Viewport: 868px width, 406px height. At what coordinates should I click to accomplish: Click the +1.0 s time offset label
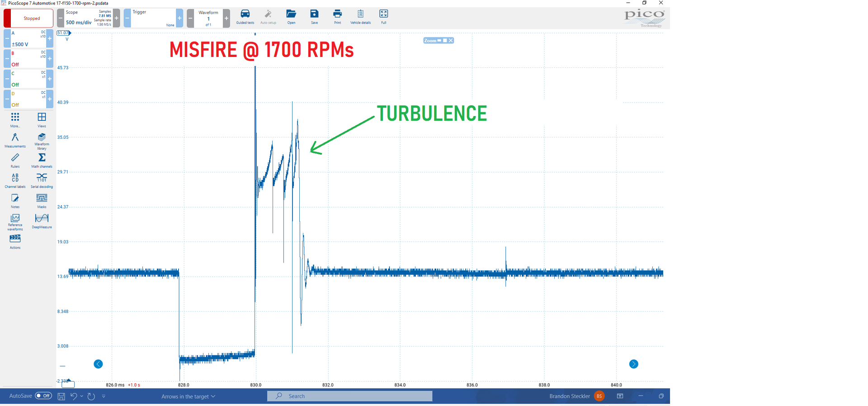[134, 385]
